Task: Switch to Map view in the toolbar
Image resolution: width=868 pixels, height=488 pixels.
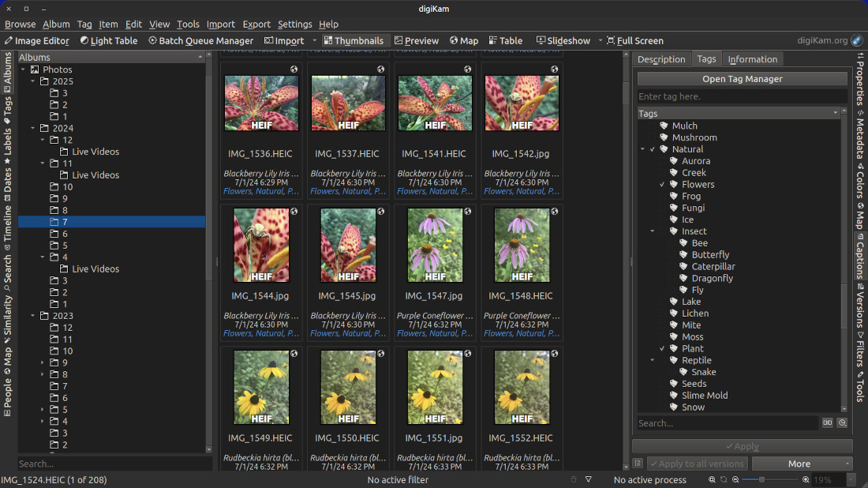Action: coord(464,40)
